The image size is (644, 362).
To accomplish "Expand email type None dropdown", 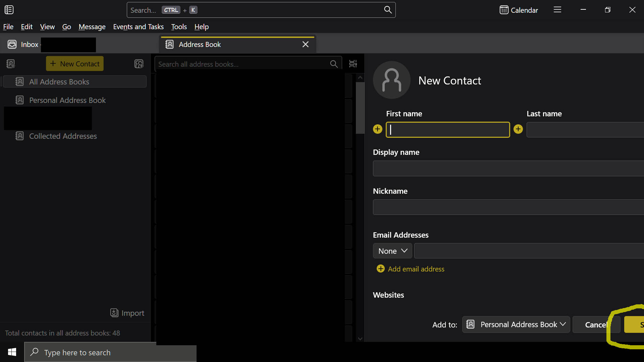I will [x=392, y=251].
